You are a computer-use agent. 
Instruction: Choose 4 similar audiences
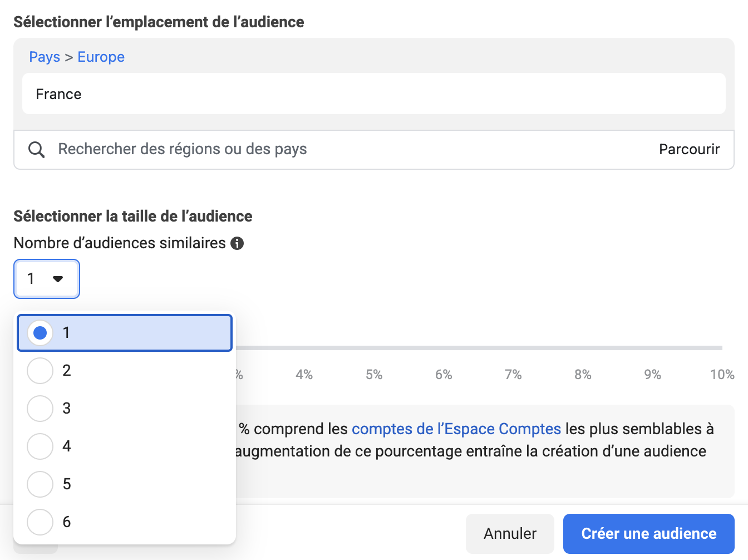click(40, 446)
